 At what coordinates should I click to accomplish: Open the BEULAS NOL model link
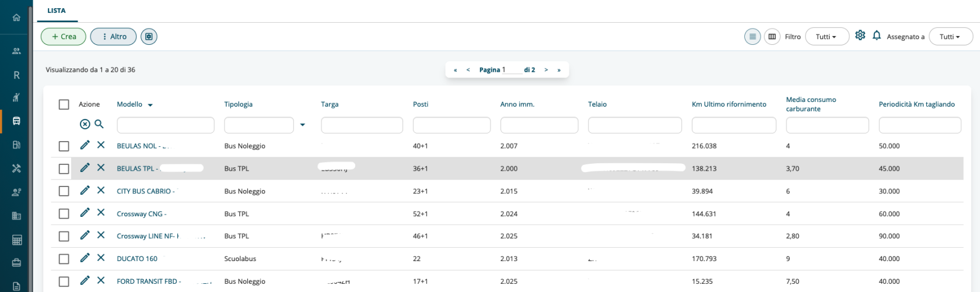click(x=142, y=146)
